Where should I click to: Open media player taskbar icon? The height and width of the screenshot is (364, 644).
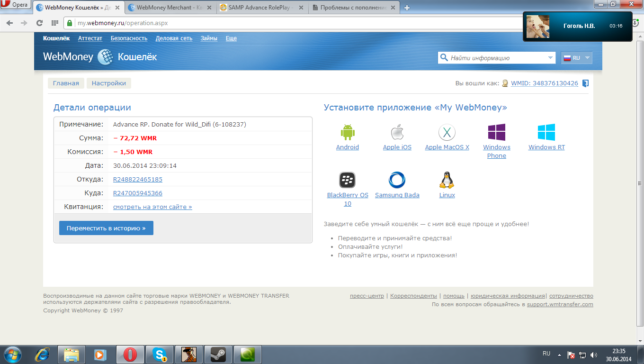pos(100,355)
